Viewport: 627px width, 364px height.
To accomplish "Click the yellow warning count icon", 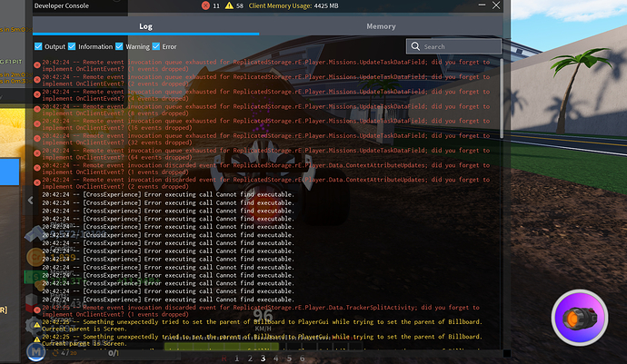I will [x=228, y=5].
